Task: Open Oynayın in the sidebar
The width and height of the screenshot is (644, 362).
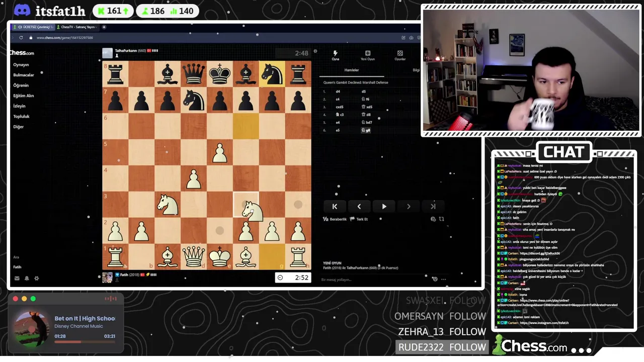Action: pyautogui.click(x=21, y=65)
